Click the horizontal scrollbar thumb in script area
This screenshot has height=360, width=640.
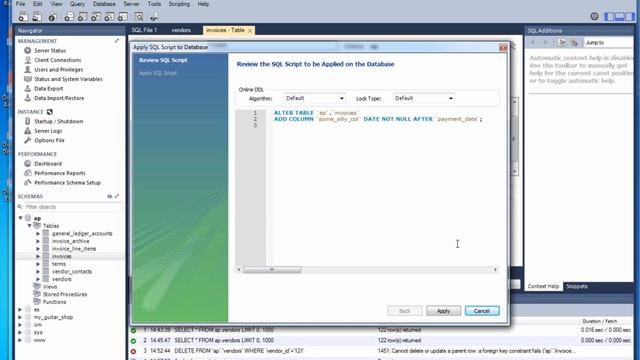point(272,270)
